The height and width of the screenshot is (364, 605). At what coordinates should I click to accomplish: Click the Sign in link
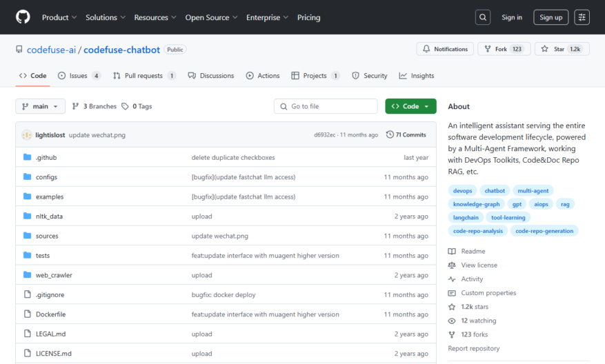[512, 17]
